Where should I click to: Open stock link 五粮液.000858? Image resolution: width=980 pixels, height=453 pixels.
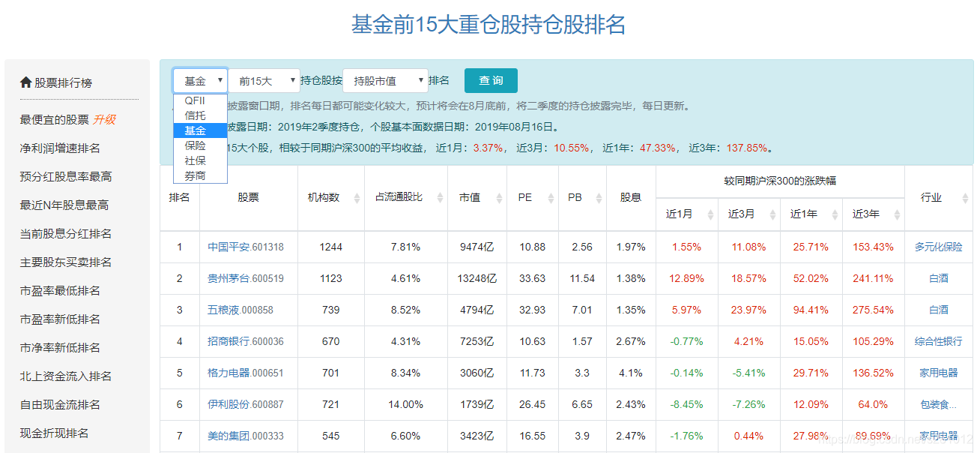[x=241, y=310]
